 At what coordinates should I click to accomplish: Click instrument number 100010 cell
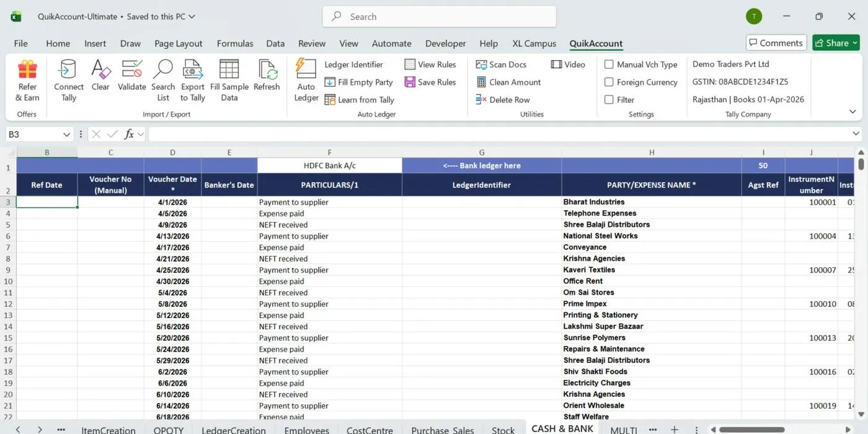point(811,304)
